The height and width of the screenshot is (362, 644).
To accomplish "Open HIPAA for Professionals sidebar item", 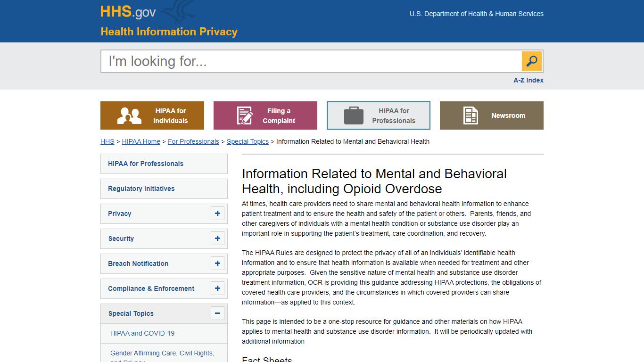I will [164, 164].
